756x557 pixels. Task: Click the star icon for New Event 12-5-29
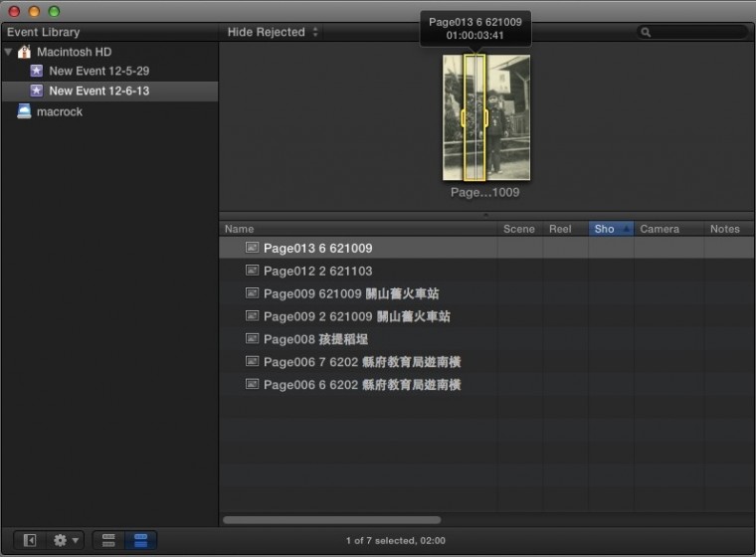(x=37, y=71)
